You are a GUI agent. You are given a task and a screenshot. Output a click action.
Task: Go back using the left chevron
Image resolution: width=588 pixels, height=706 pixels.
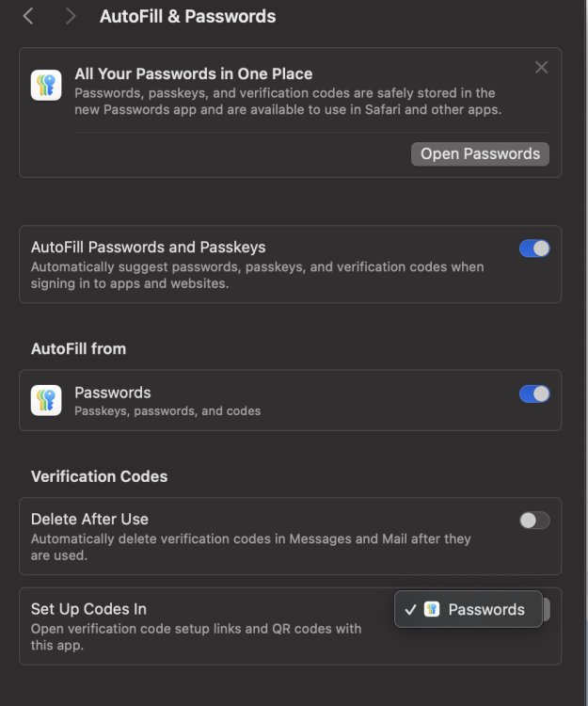[28, 16]
